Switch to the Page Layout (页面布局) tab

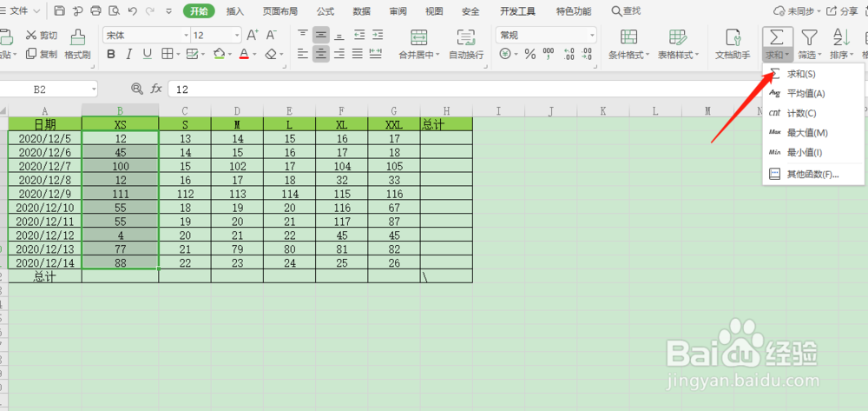(x=279, y=11)
